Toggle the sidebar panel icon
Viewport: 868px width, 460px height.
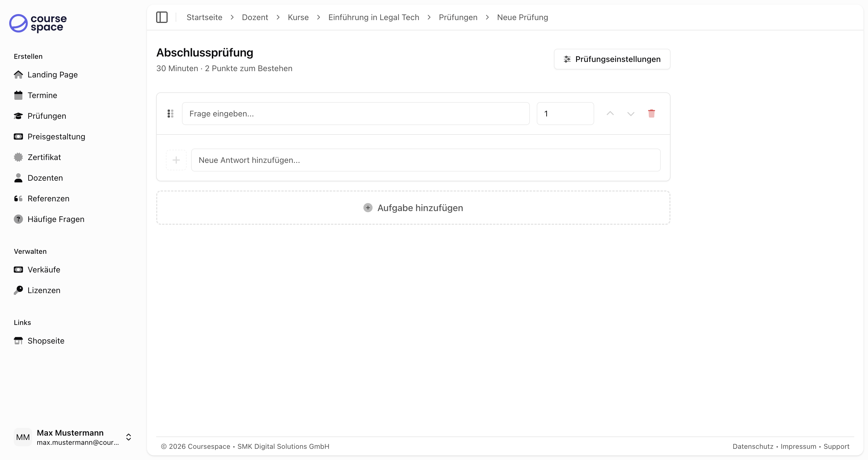click(162, 17)
